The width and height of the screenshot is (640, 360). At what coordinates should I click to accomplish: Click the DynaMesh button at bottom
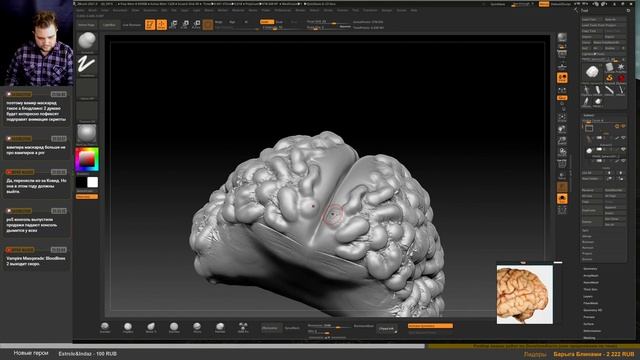pos(271,328)
